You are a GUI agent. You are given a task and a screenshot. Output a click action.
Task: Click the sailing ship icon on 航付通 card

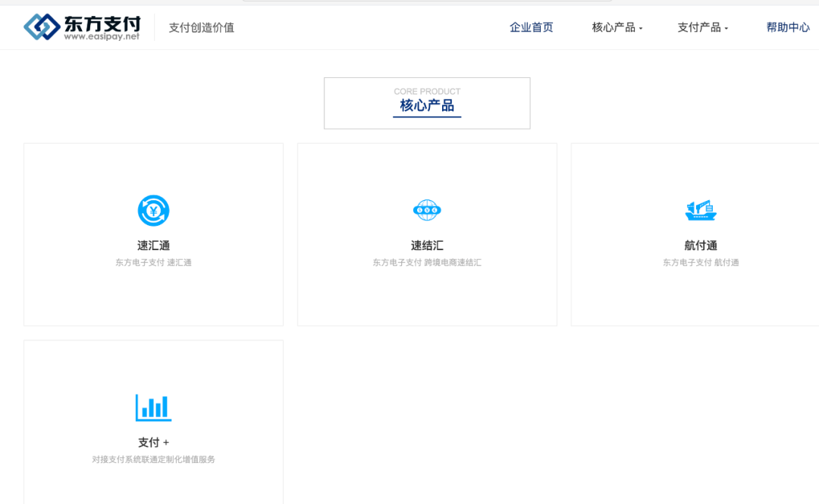701,210
